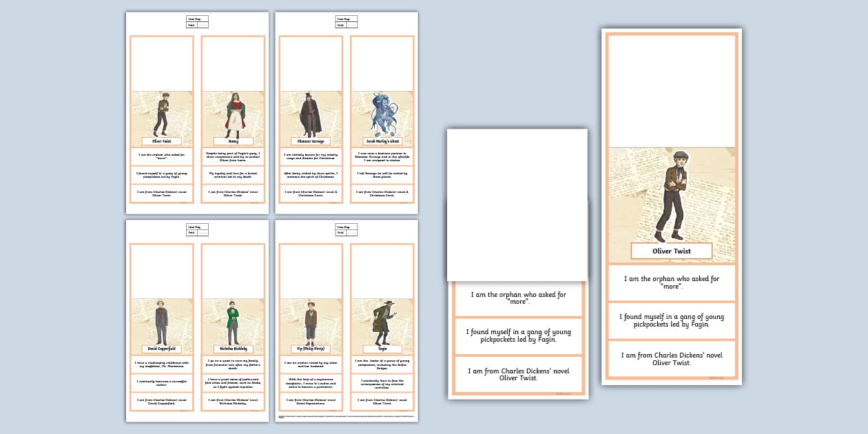Select the "Pip (Philip Pirrip)" name label
The height and width of the screenshot is (434, 868).
(310, 349)
